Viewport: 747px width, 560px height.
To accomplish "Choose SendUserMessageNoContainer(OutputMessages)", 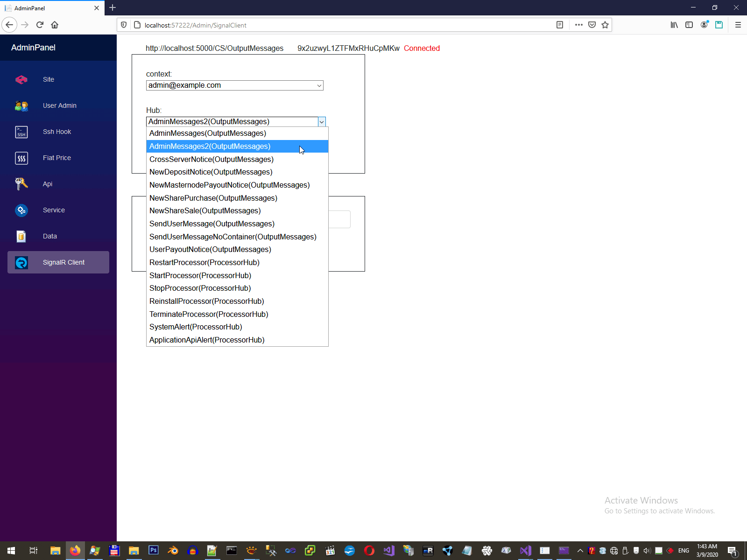I will click(237, 237).
